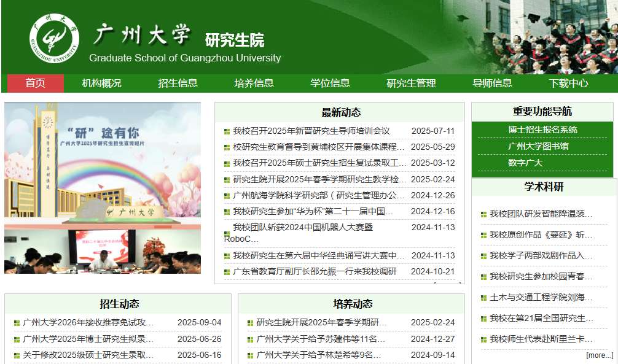The image size is (618, 364).
Task: Open the 下载中心 page
Action: (568, 83)
